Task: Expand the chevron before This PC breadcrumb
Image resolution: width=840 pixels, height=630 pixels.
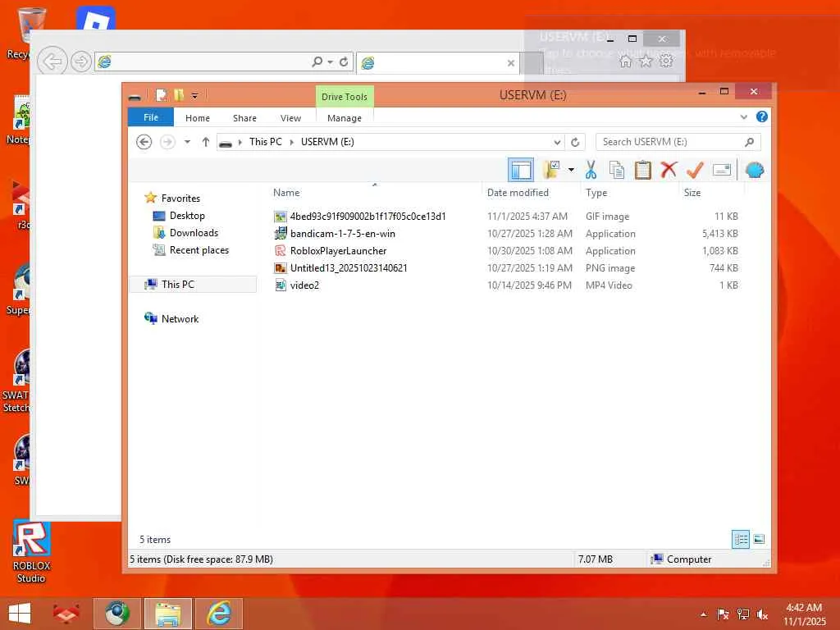Action: tap(240, 142)
